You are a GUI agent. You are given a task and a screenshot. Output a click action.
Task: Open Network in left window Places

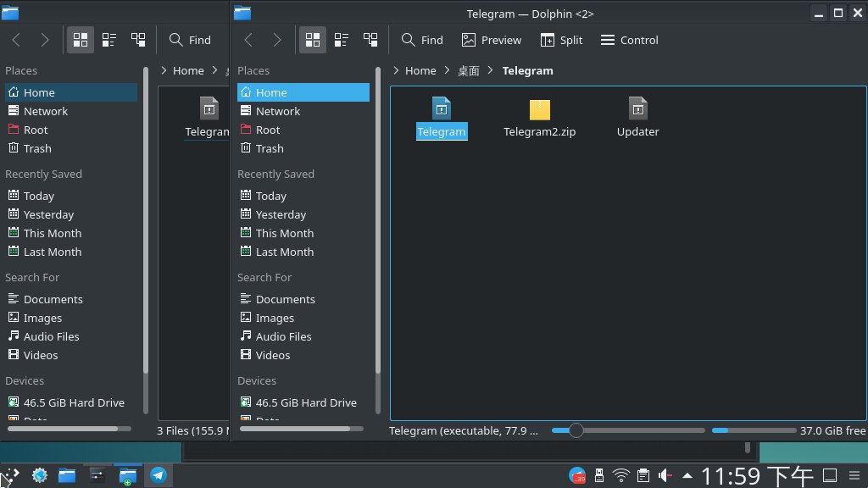click(71, 111)
